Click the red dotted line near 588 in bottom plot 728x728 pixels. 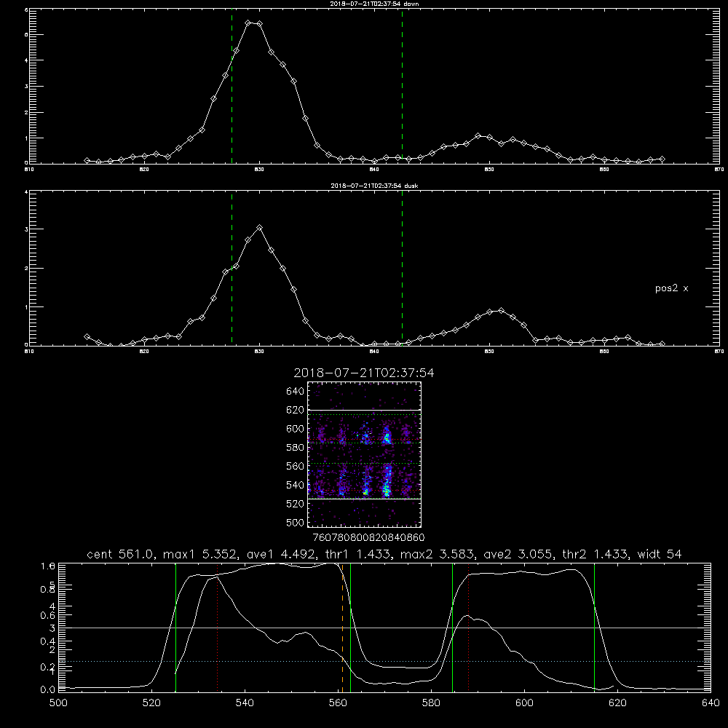click(468, 628)
